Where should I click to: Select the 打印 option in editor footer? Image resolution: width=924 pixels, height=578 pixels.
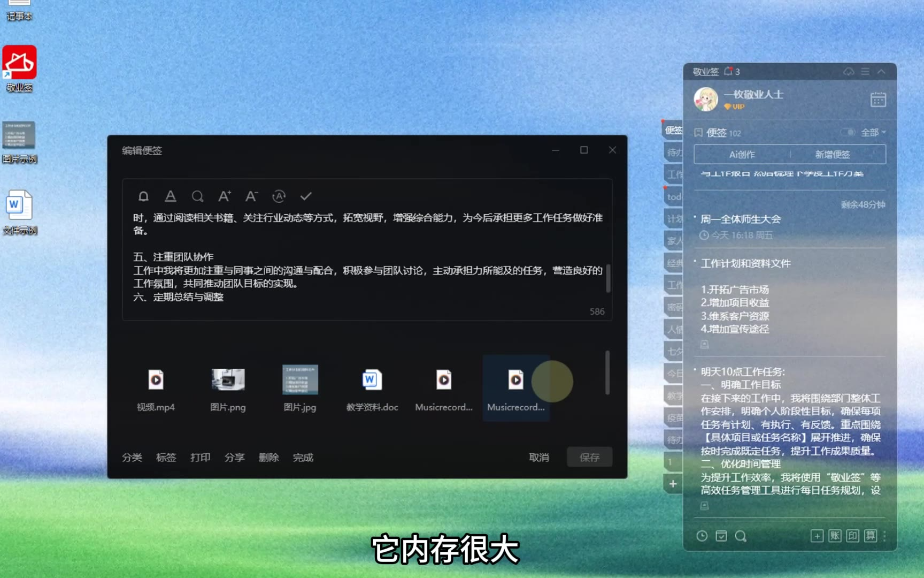click(x=200, y=458)
